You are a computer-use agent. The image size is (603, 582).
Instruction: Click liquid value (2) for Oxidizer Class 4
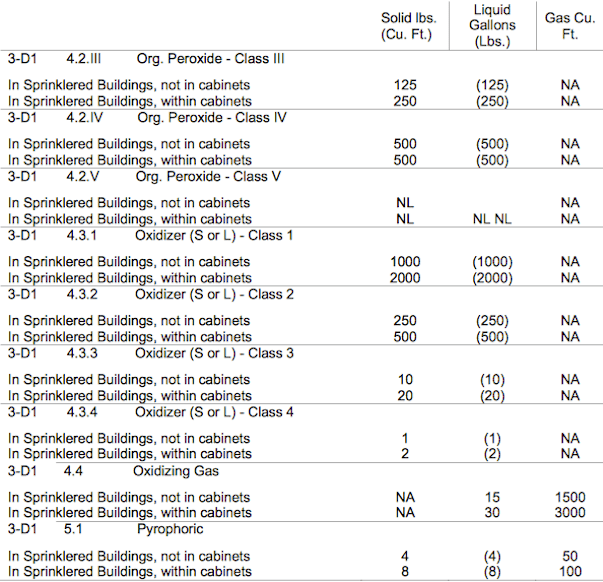tap(492, 454)
